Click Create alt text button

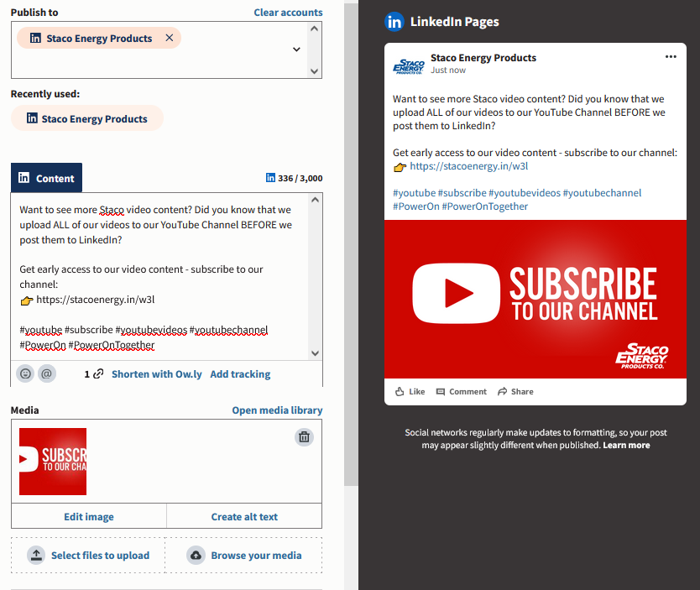pos(244,516)
